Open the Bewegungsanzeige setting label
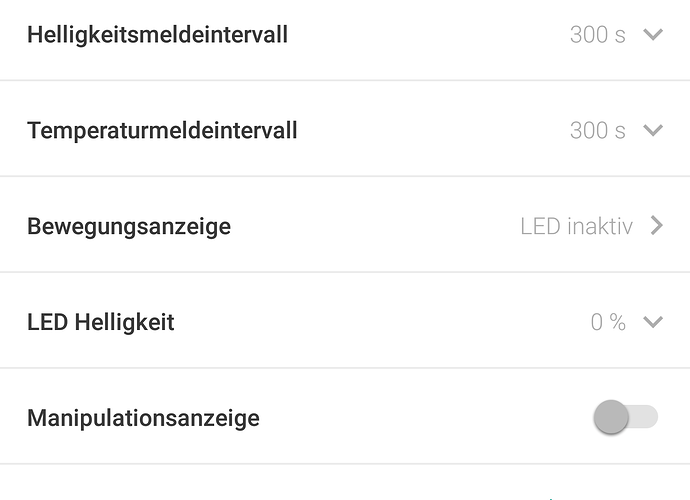Viewport: 690px width, 500px height. (x=129, y=227)
